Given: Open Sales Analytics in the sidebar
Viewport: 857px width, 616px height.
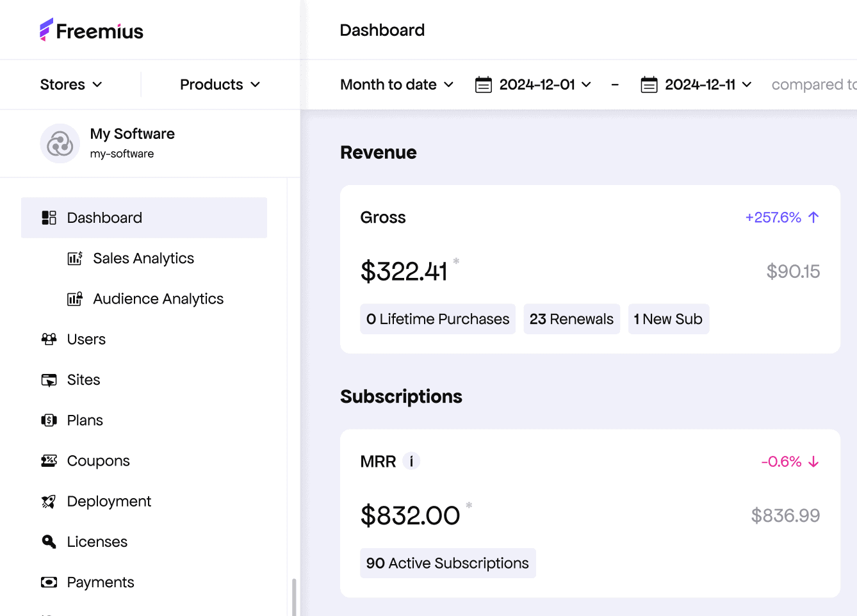Looking at the screenshot, I should (x=143, y=259).
